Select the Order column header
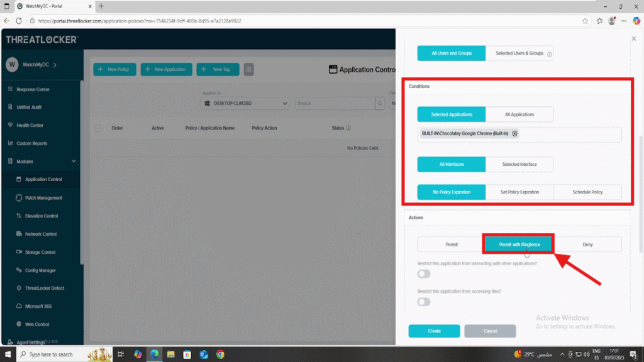The image size is (644, 362). click(117, 128)
